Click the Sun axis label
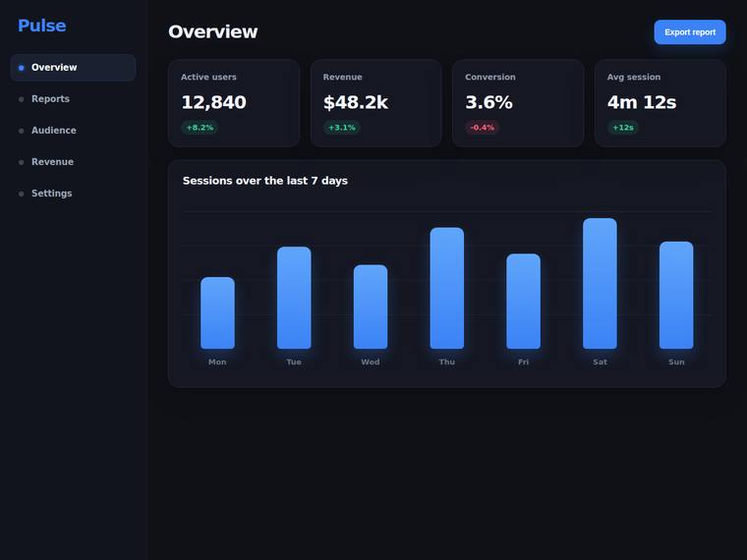The height and width of the screenshot is (560, 747). click(x=676, y=362)
